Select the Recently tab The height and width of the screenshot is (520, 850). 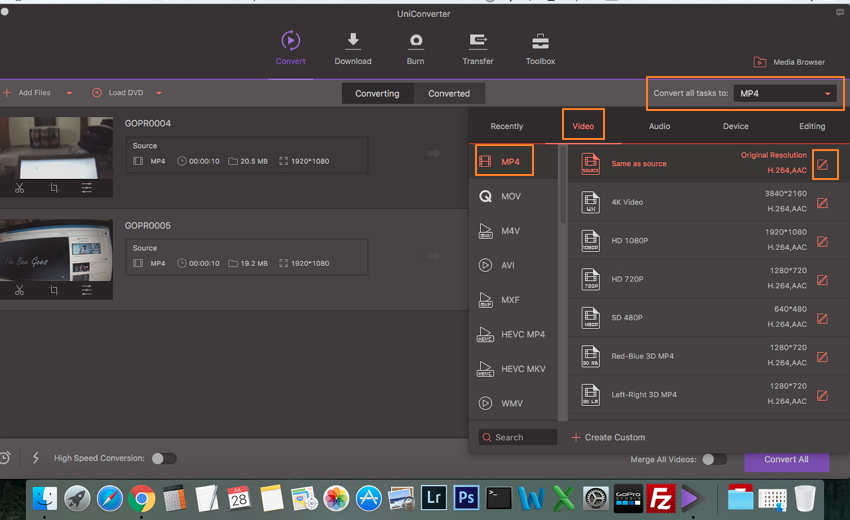(507, 126)
